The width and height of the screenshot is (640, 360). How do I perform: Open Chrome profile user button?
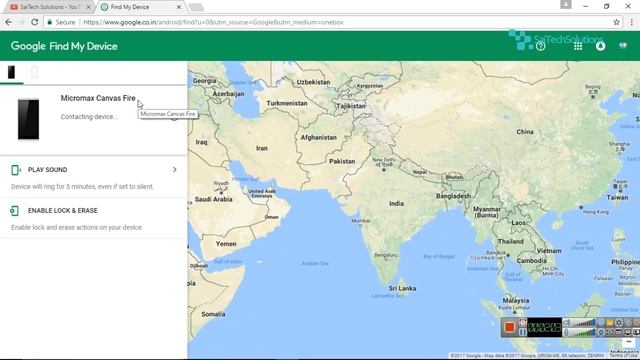[x=566, y=4]
